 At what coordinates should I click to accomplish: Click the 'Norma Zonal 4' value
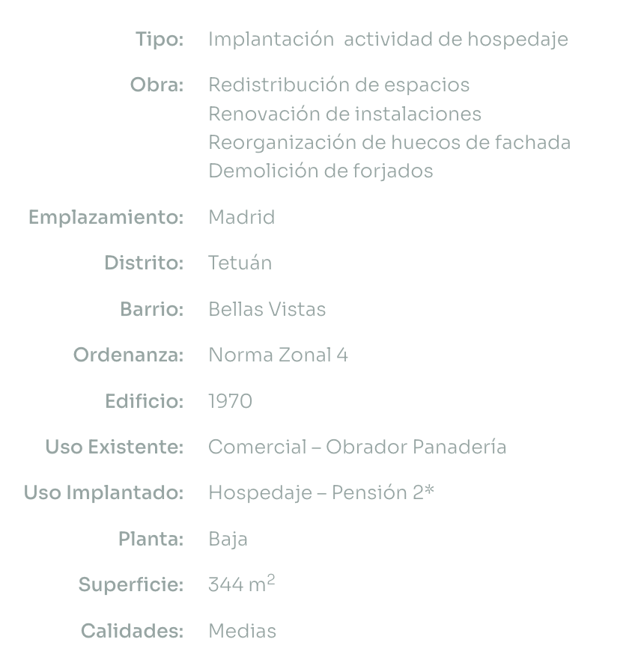pyautogui.click(x=278, y=355)
